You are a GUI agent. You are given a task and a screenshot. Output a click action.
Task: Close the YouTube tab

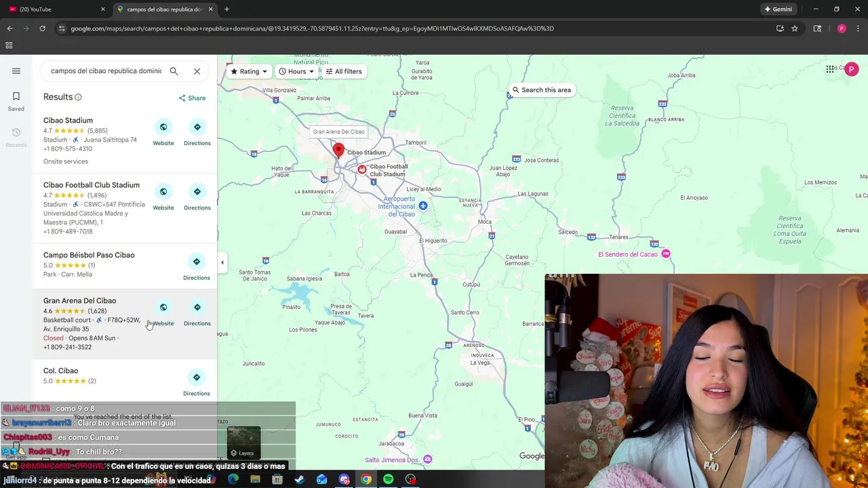(x=103, y=9)
